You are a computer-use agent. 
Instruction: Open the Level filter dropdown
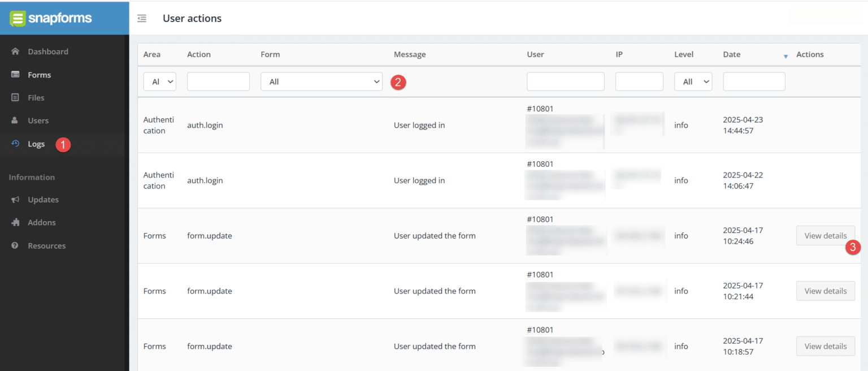(693, 81)
